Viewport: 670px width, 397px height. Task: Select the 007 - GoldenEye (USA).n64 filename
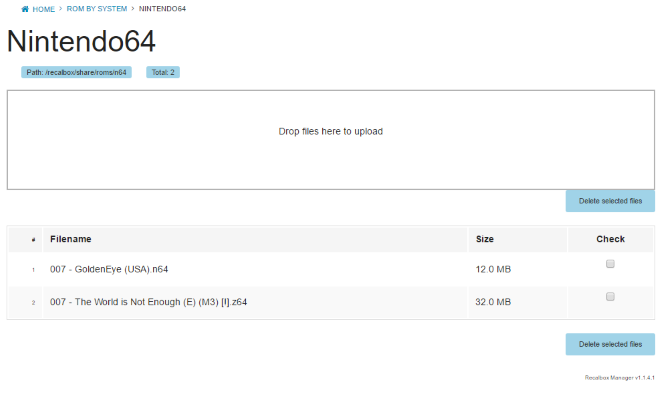click(109, 269)
